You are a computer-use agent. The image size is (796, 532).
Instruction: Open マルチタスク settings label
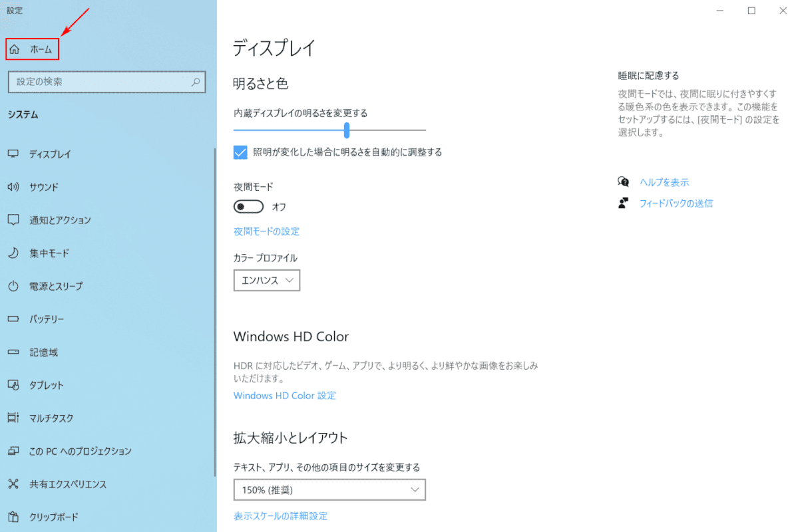click(x=51, y=418)
